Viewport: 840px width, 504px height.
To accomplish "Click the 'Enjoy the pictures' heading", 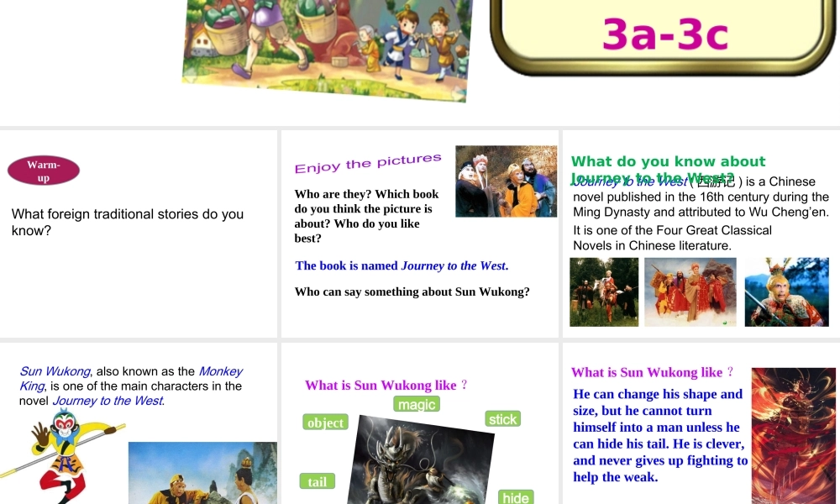I will (x=368, y=163).
